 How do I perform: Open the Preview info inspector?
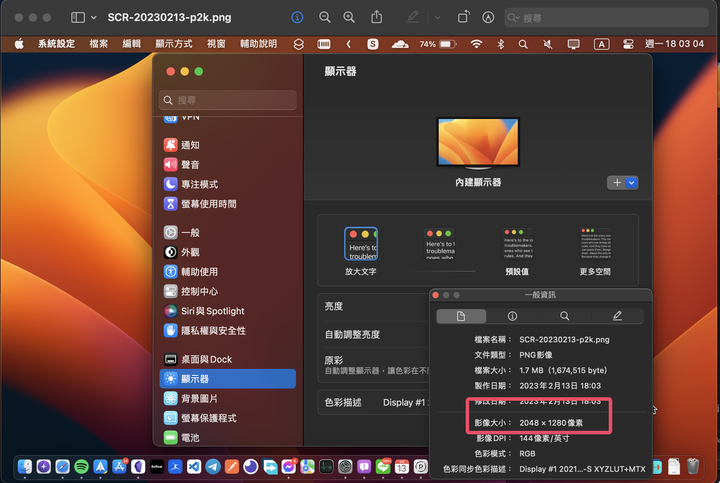tap(297, 17)
